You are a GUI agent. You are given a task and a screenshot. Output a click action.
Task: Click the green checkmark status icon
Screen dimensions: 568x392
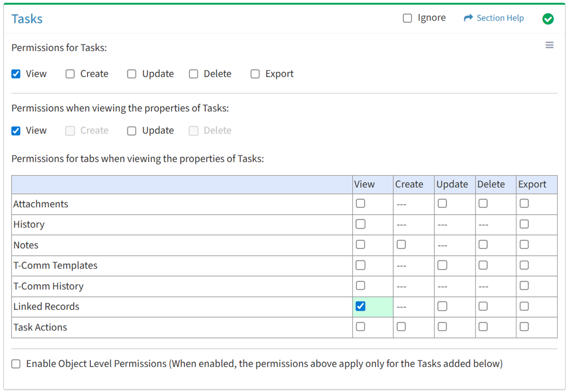tap(548, 19)
